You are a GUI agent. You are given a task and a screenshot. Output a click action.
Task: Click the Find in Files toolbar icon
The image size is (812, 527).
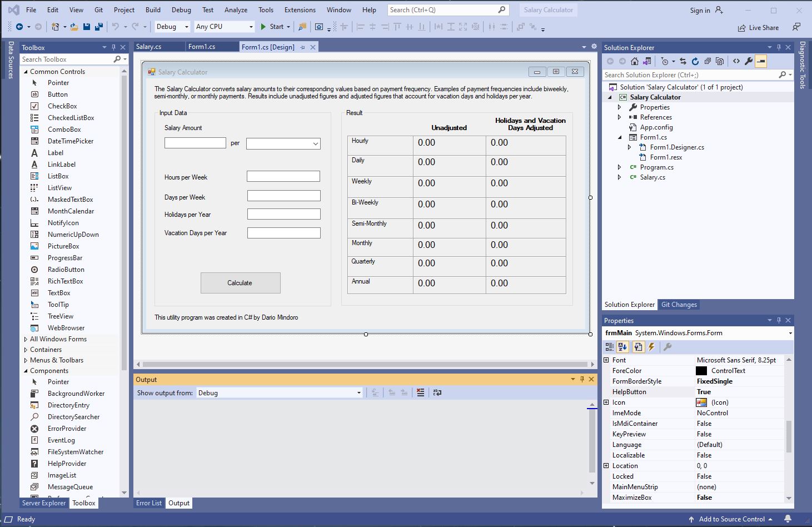pos(302,27)
